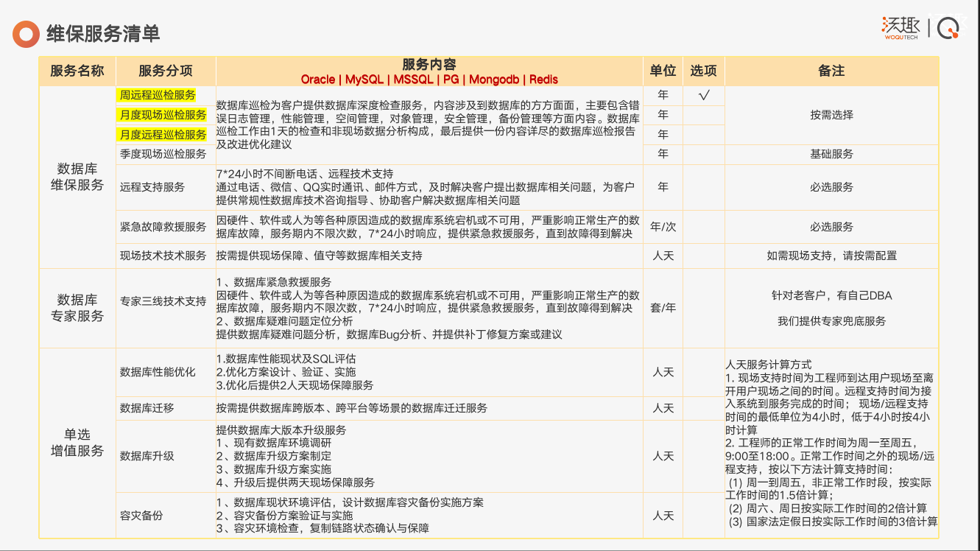Image resolution: width=980 pixels, height=551 pixels.
Task: Select the red Oracle | MySQL | MSSQL database list
Action: (429, 79)
